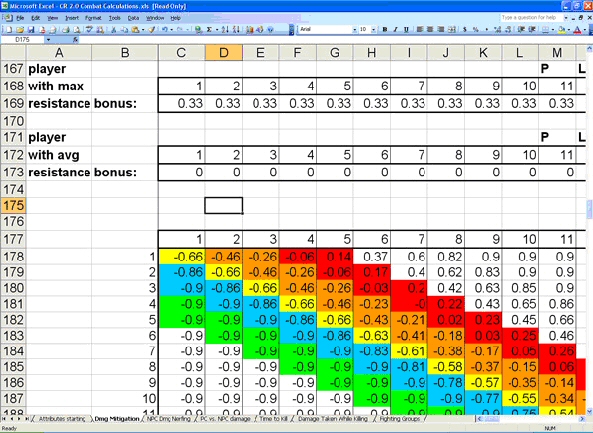593x433 pixels.
Task: Click the Excel Help question icon
Action: point(270,29)
